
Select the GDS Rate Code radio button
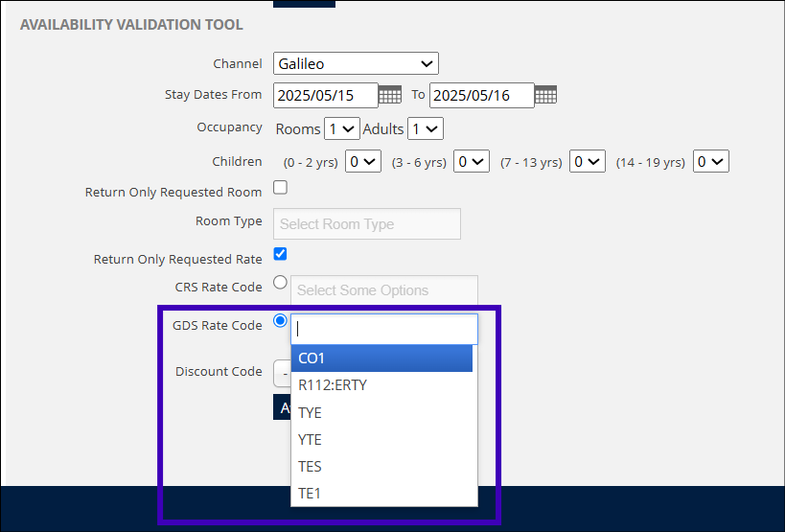[x=280, y=320]
